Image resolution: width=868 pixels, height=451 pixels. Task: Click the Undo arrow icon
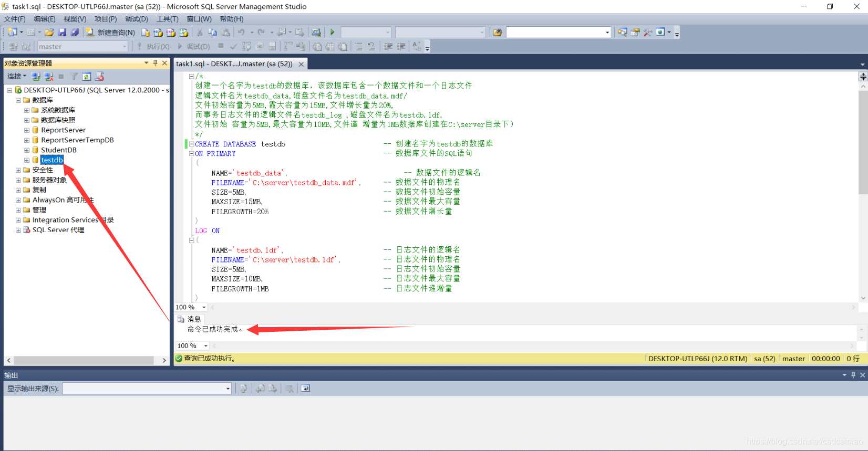click(x=241, y=32)
